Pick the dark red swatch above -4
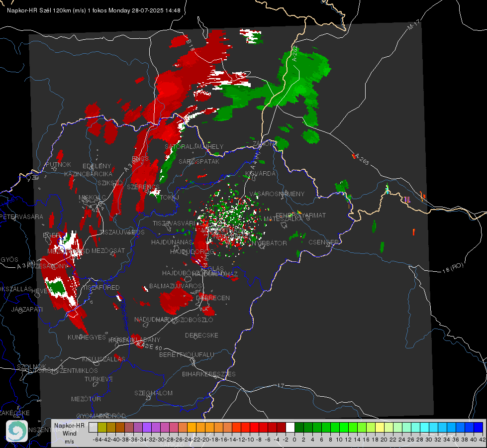487x448 pixels. pyautogui.click(x=281, y=427)
